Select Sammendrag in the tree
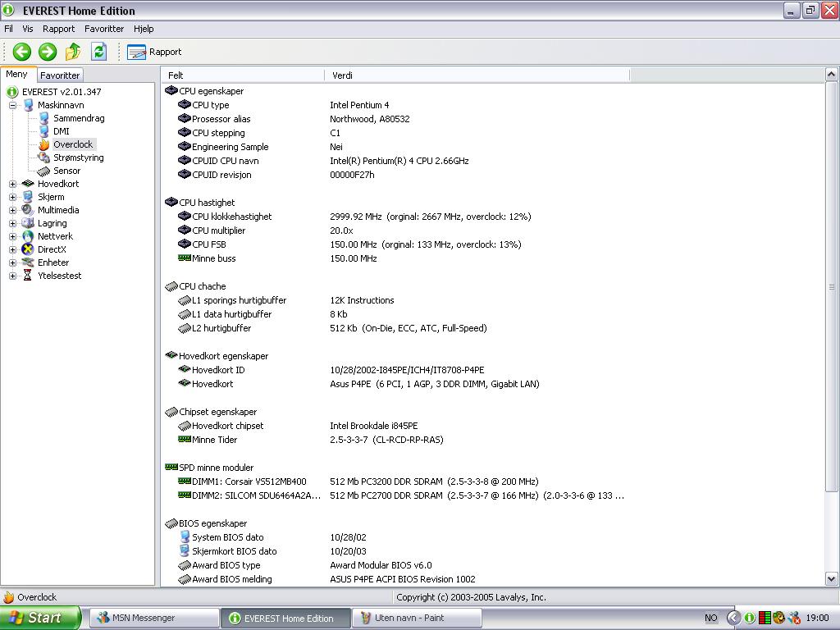 [x=79, y=118]
